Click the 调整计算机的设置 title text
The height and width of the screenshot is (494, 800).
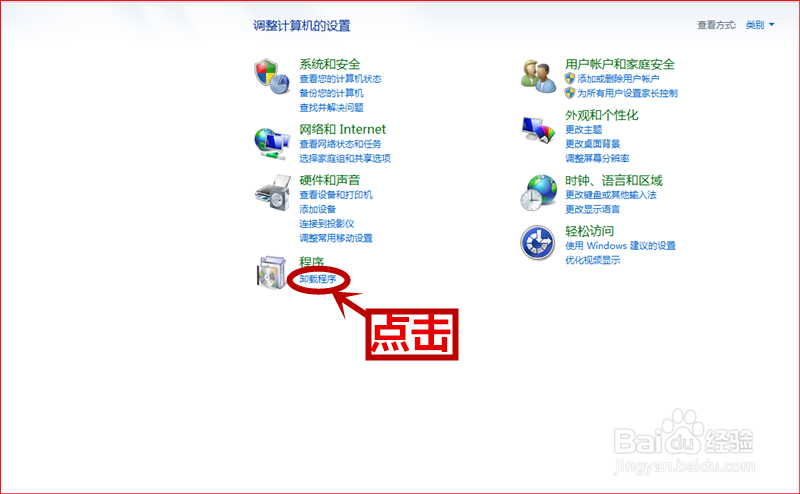[302, 26]
